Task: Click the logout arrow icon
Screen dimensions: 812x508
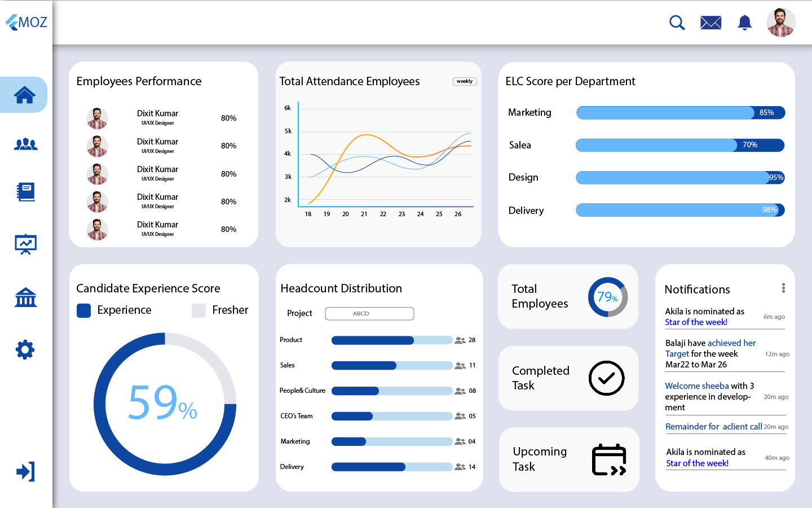Action: coord(25,471)
